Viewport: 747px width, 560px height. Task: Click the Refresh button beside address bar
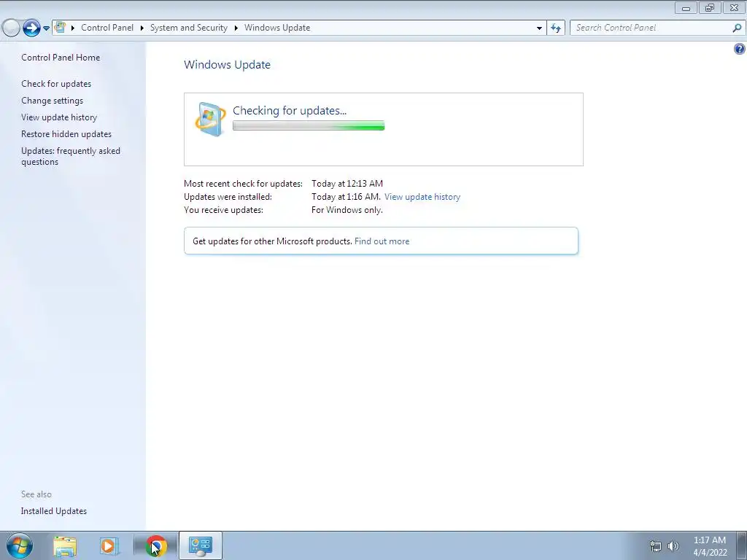pyautogui.click(x=556, y=28)
